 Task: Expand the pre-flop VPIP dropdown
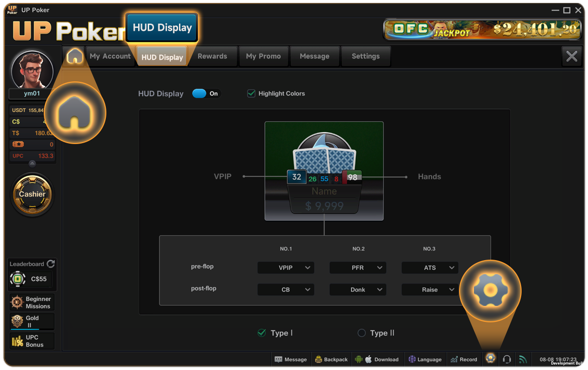click(286, 268)
